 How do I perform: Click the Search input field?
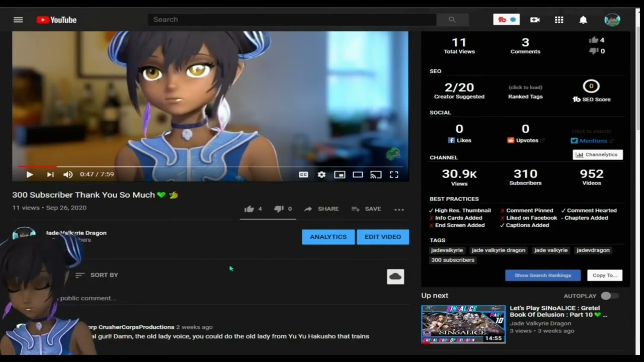point(292,20)
